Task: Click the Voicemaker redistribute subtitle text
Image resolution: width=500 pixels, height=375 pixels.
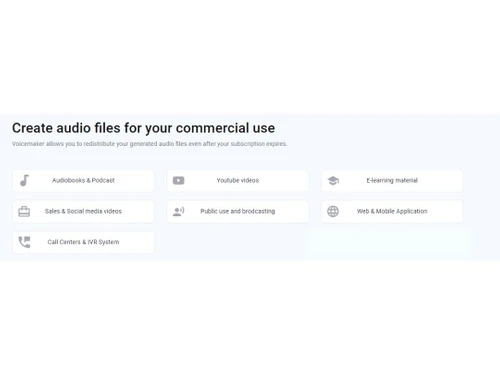Action: (x=149, y=144)
